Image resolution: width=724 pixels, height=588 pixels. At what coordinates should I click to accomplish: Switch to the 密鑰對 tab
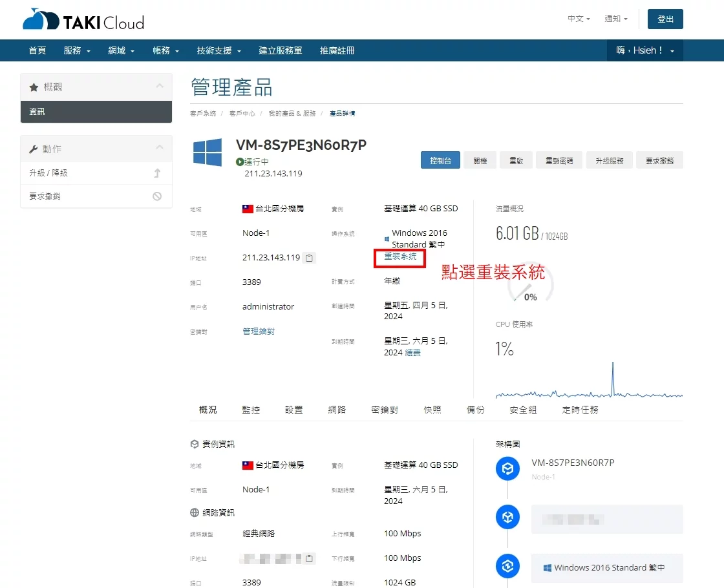[385, 410]
